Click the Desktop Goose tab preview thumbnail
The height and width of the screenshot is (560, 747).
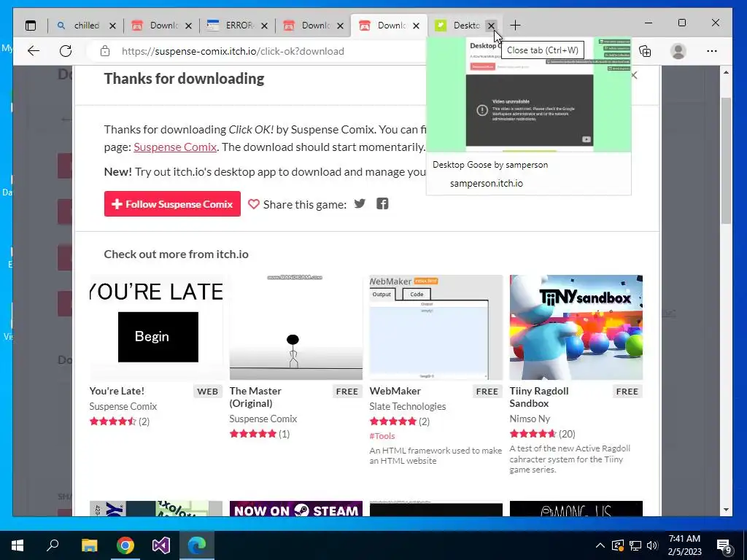[529, 94]
